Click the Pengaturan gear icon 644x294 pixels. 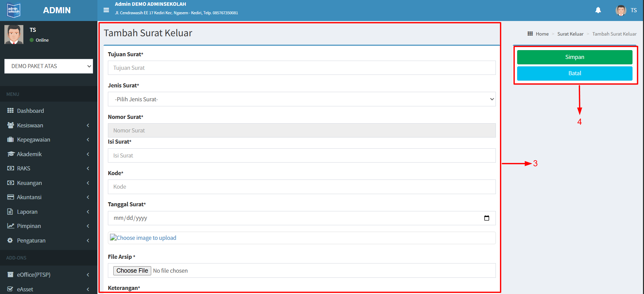tap(10, 240)
